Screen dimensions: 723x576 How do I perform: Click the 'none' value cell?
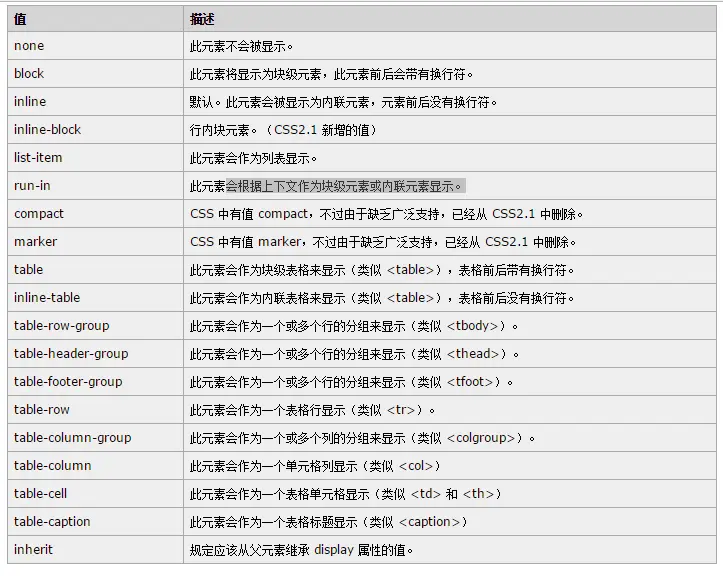tap(95, 46)
